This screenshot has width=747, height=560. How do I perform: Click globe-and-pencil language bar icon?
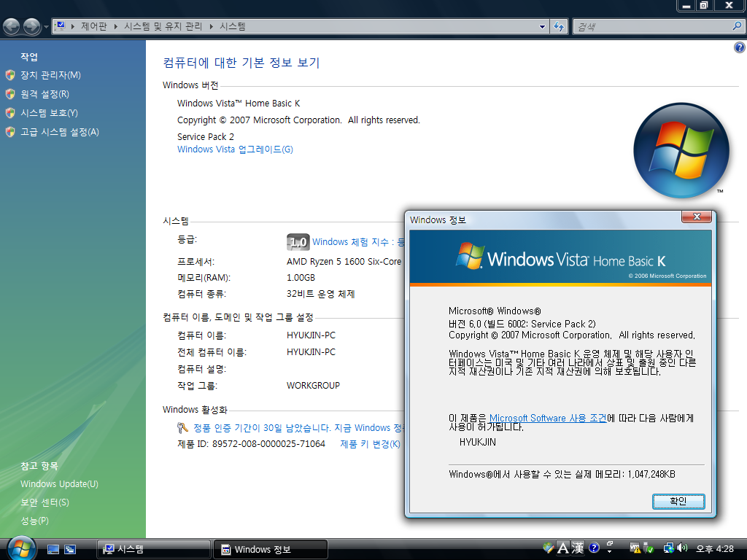[549, 548]
